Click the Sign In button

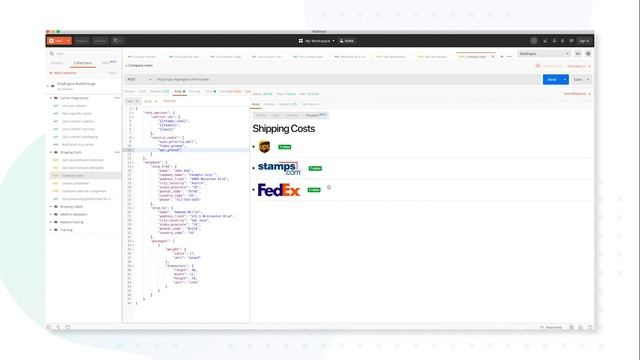pos(584,41)
